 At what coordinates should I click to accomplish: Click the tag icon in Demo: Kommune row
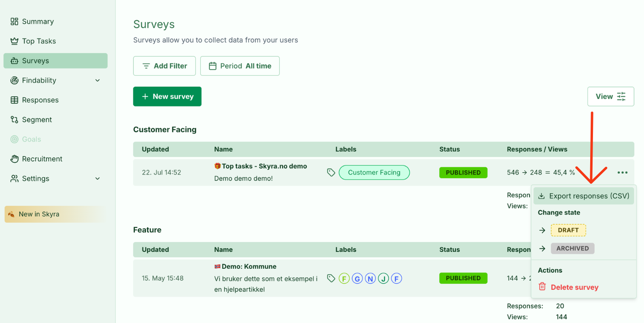(331, 278)
